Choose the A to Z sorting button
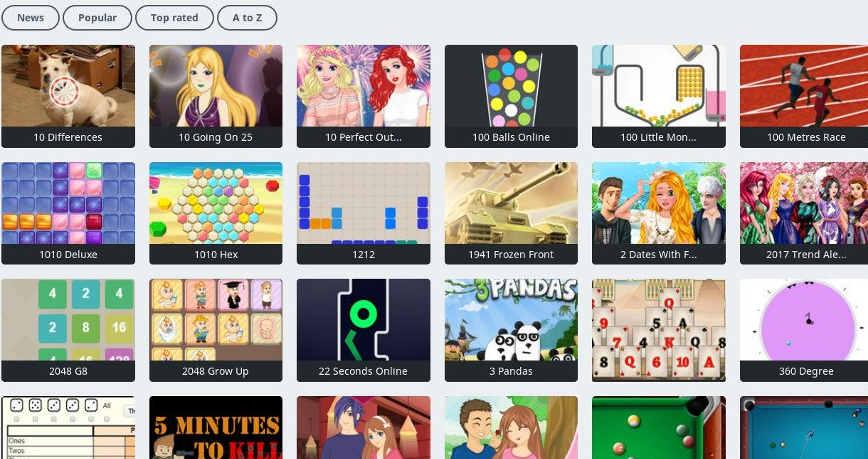The height and width of the screenshot is (459, 868). pos(247,18)
